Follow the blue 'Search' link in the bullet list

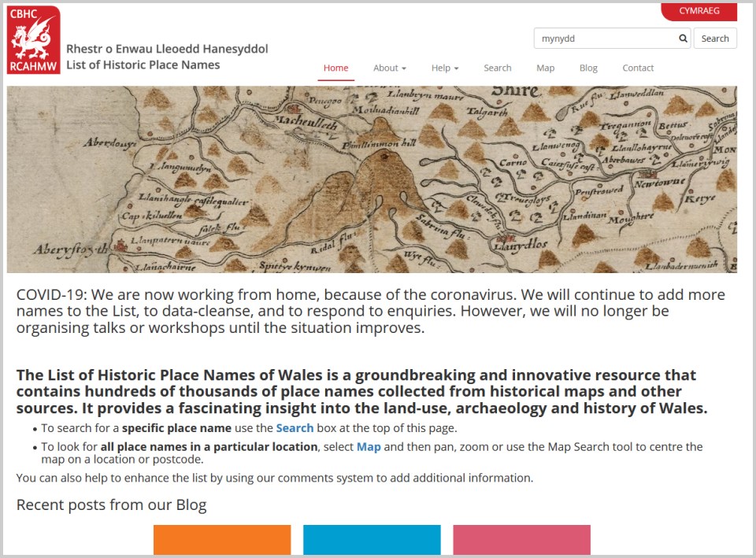click(295, 428)
